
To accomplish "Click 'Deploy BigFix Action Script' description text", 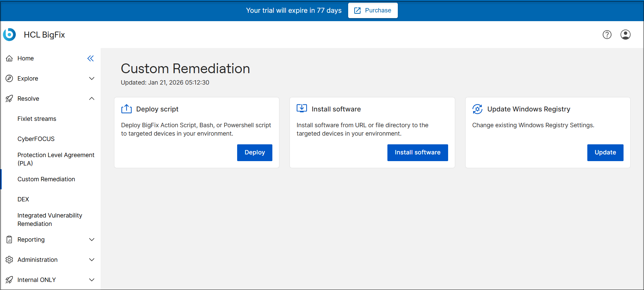I will point(196,129).
